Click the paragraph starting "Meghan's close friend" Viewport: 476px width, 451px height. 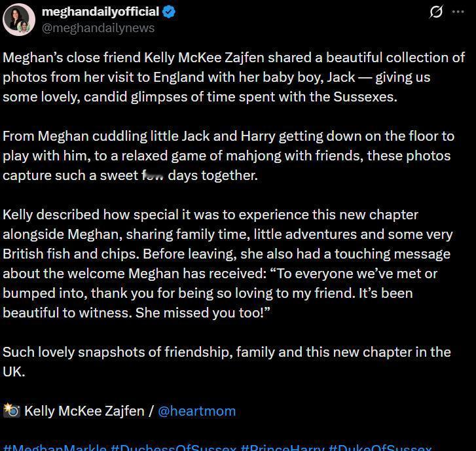(234, 77)
